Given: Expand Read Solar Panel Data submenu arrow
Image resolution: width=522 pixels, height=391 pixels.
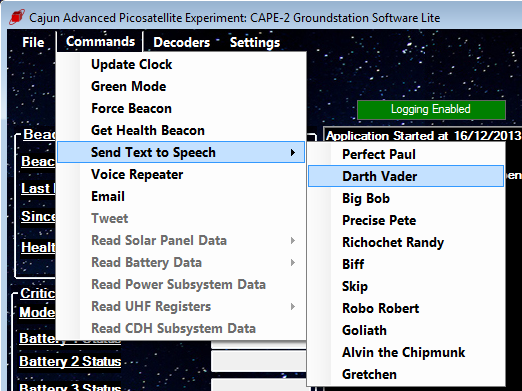Looking at the screenshot, I should (x=293, y=241).
